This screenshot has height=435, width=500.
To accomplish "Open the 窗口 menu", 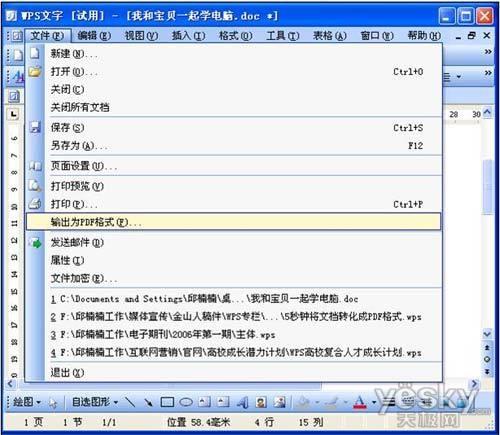I will click(x=377, y=35).
